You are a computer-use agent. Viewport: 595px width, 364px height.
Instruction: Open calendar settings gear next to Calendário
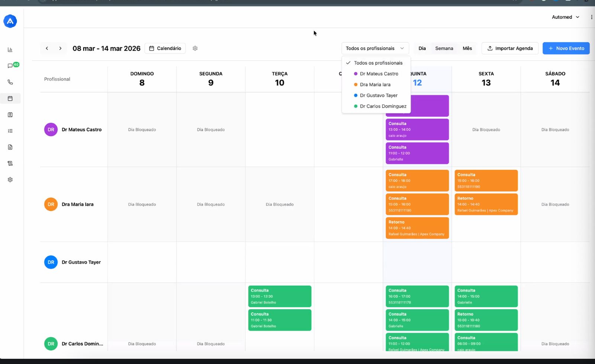click(195, 48)
